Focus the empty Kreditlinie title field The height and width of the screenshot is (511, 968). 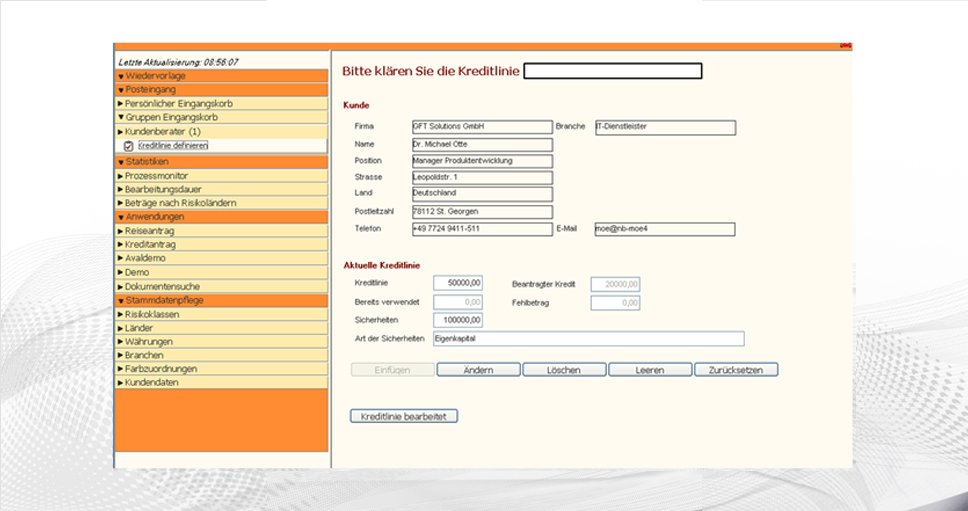(613, 71)
